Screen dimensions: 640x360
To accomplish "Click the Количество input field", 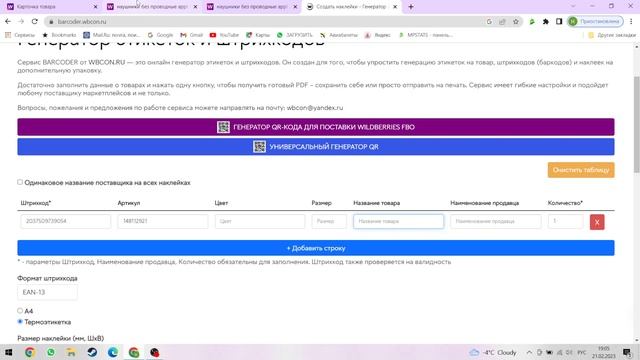I will tap(565, 221).
